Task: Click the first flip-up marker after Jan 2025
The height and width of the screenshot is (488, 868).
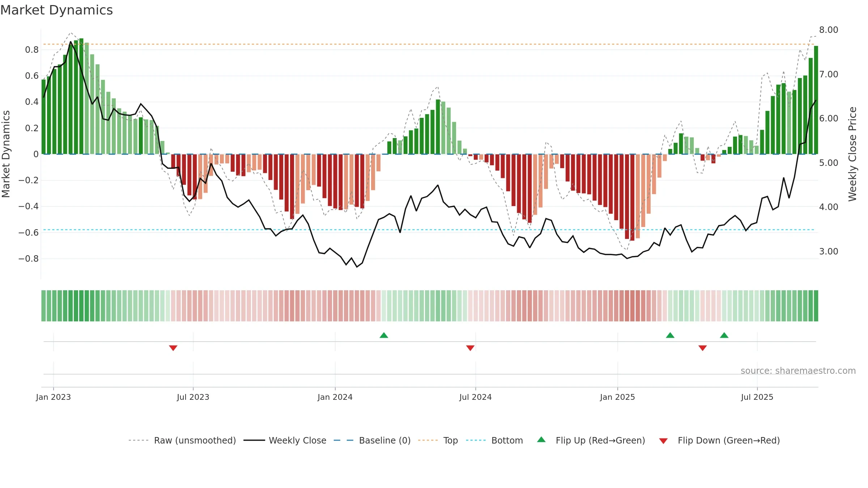Action: (670, 335)
